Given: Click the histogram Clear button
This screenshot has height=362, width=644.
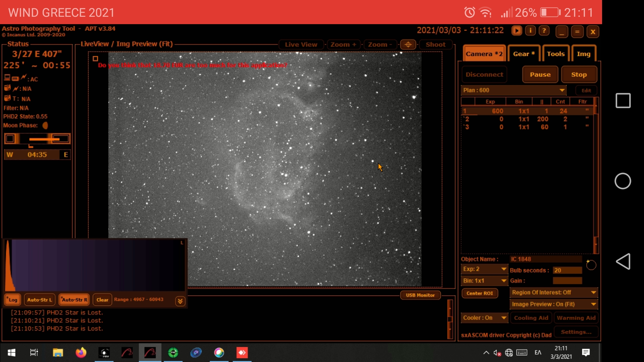Looking at the screenshot, I should pyautogui.click(x=102, y=300).
